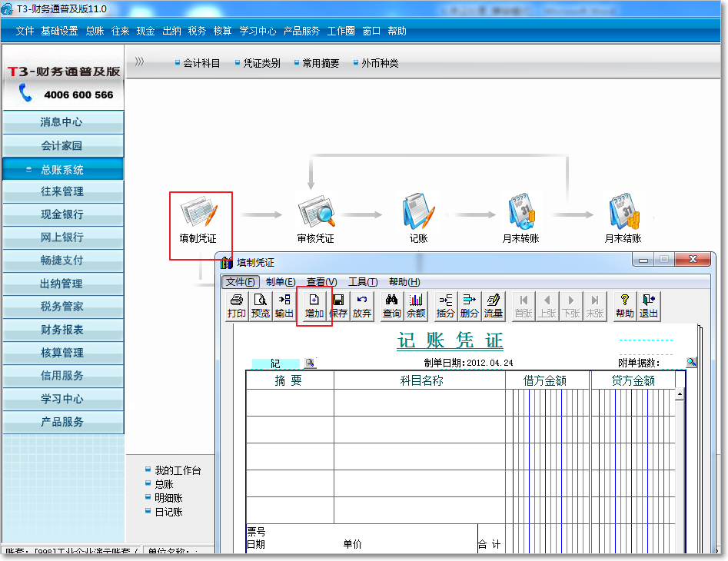Click the 增加 toolbar button

[314, 306]
